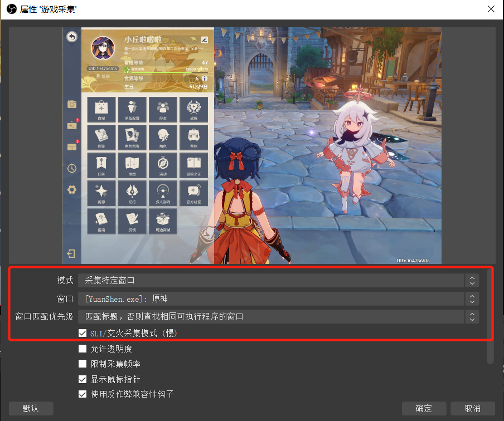
Task: Open the 队伍配置 tile in the game menu
Action: (x=132, y=110)
